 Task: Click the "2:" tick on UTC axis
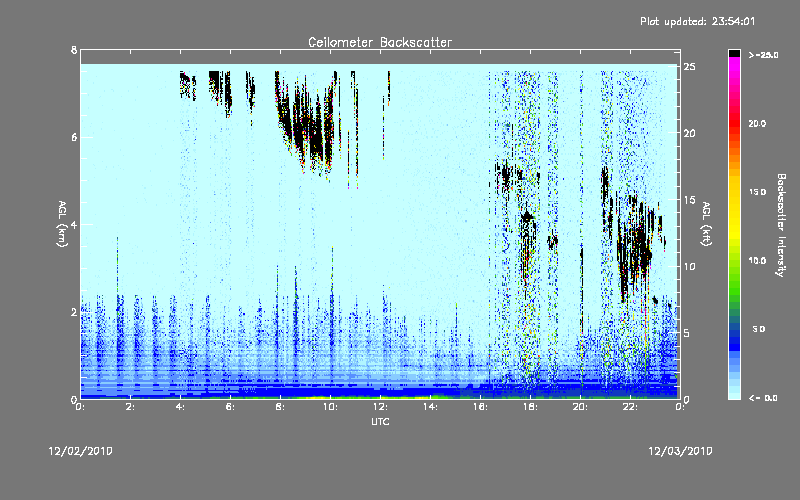pyautogui.click(x=130, y=407)
